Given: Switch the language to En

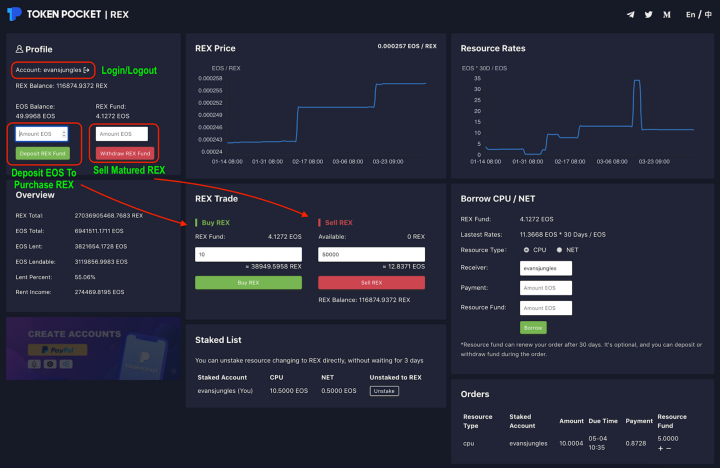Looking at the screenshot, I should [690, 15].
